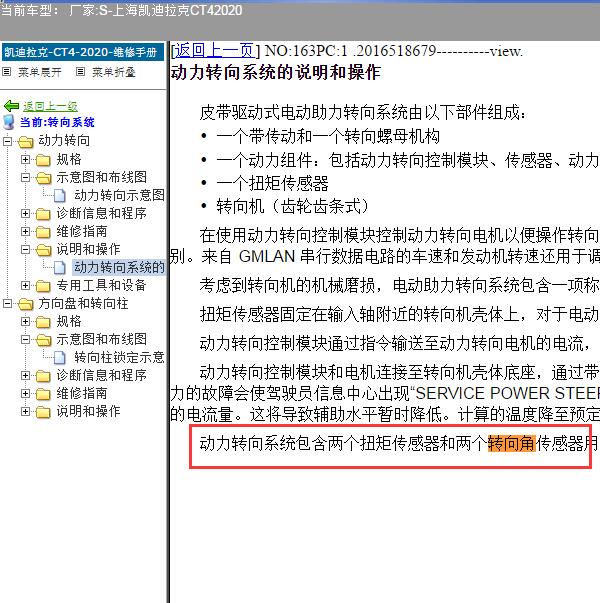Click the highlighted 转向角 text
600x603 pixels.
[512, 443]
